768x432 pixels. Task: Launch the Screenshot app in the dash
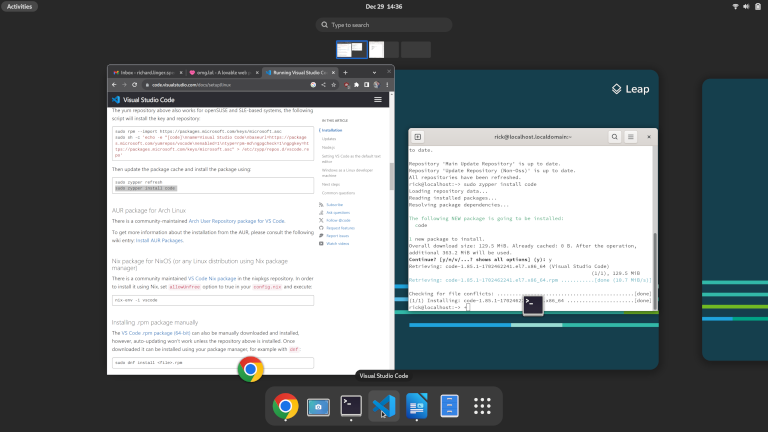click(318, 406)
